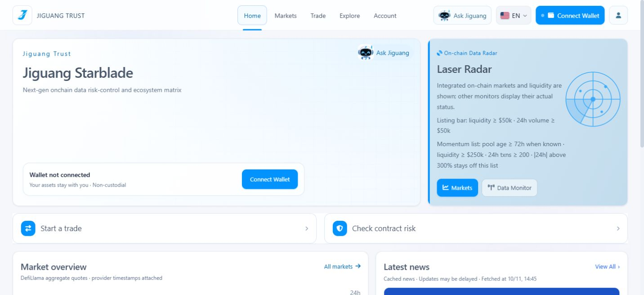
Task: Open the Trade nav item
Action: point(318,16)
